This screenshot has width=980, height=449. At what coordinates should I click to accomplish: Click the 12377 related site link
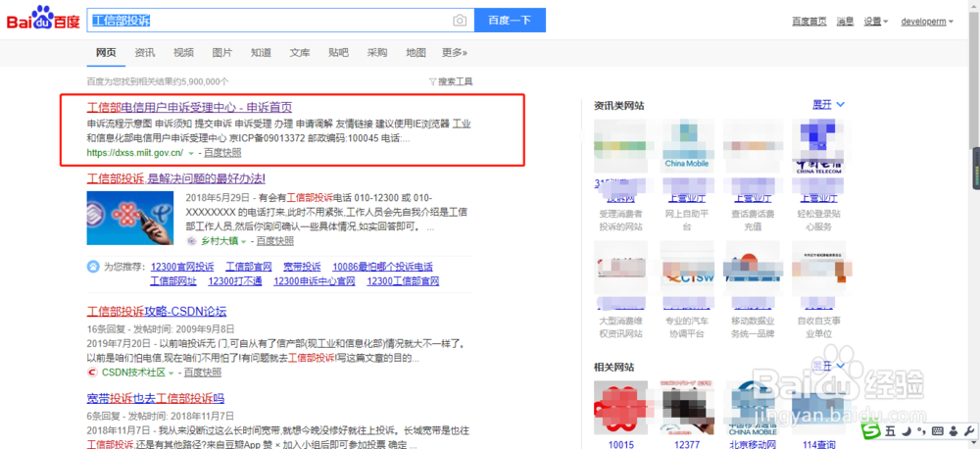[686, 445]
